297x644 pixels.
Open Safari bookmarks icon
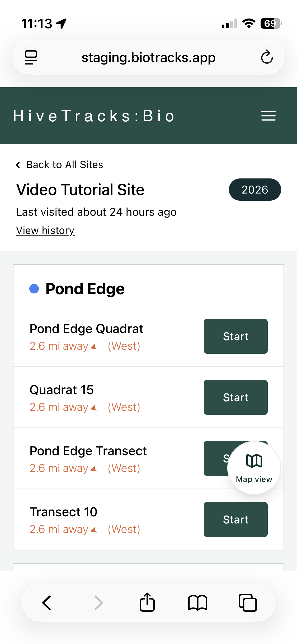click(197, 602)
